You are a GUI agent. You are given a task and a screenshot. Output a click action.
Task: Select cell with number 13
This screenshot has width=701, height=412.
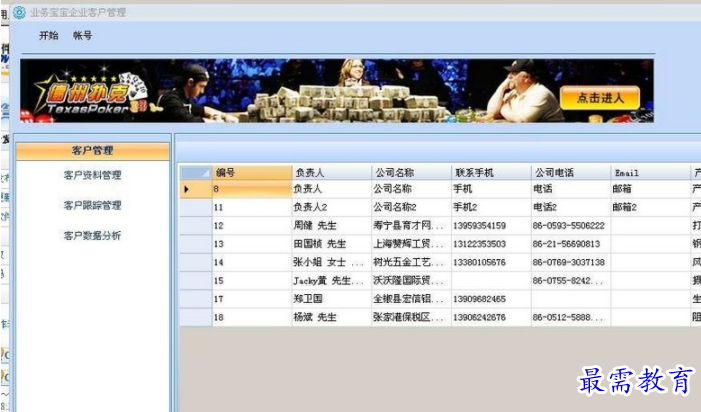252,244
